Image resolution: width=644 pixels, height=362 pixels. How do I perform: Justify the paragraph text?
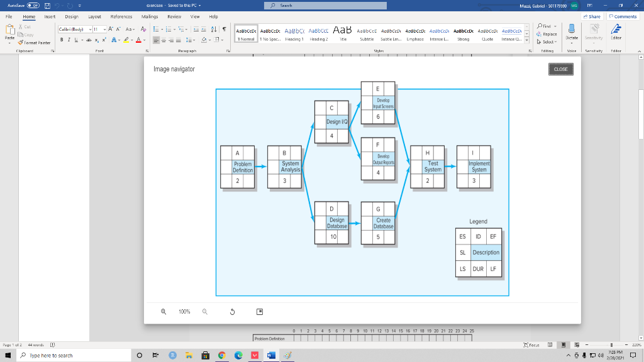click(178, 40)
